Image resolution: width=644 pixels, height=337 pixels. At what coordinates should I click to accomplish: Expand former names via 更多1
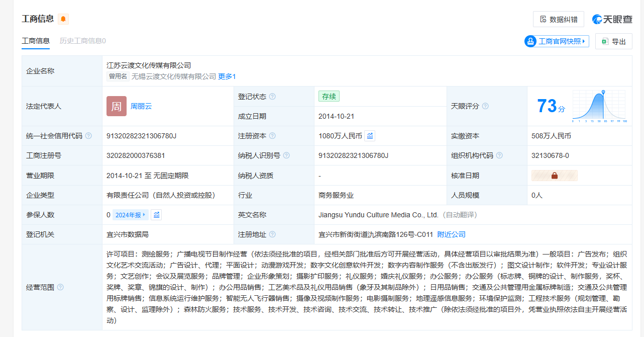pos(227,76)
